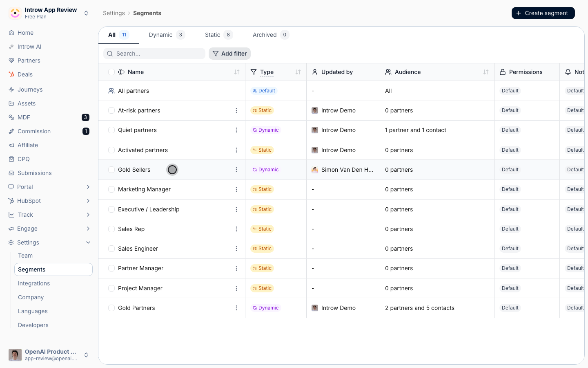The height and width of the screenshot is (368, 588).
Task: Click the Type column filter funnel icon
Action: click(254, 72)
